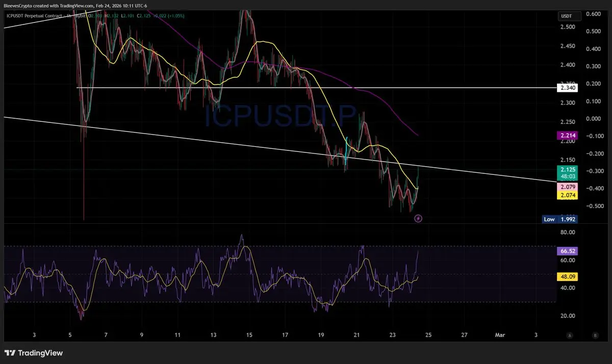Image resolution: width=612 pixels, height=364 pixels.
Task: Click '80.00' on the RSI scale
Action: [568, 232]
